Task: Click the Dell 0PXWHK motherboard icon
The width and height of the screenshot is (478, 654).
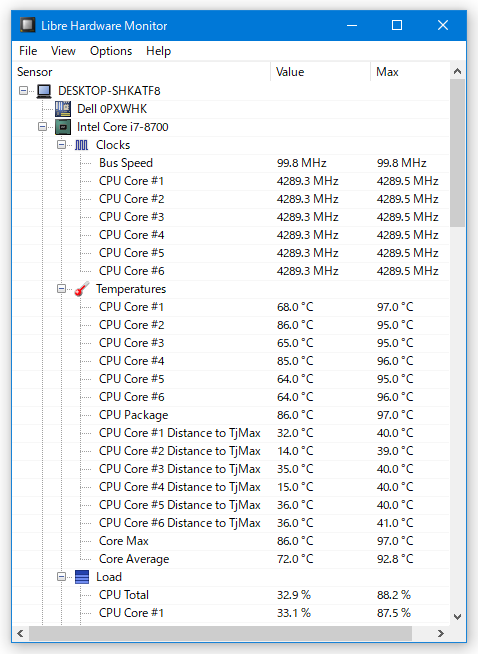Action: tap(63, 109)
